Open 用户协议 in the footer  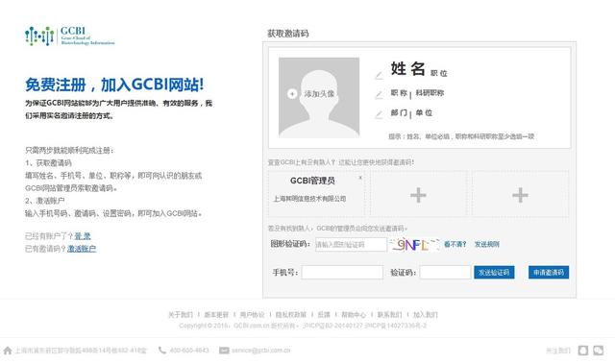252,315
